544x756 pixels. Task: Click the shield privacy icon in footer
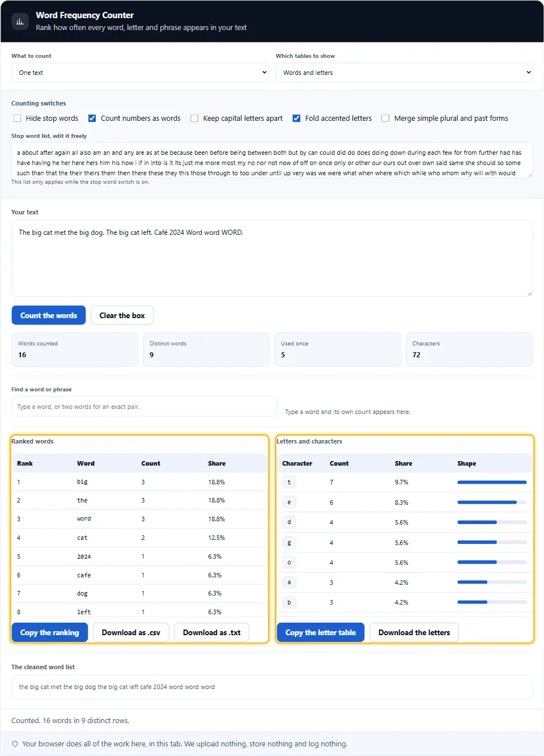[15, 744]
